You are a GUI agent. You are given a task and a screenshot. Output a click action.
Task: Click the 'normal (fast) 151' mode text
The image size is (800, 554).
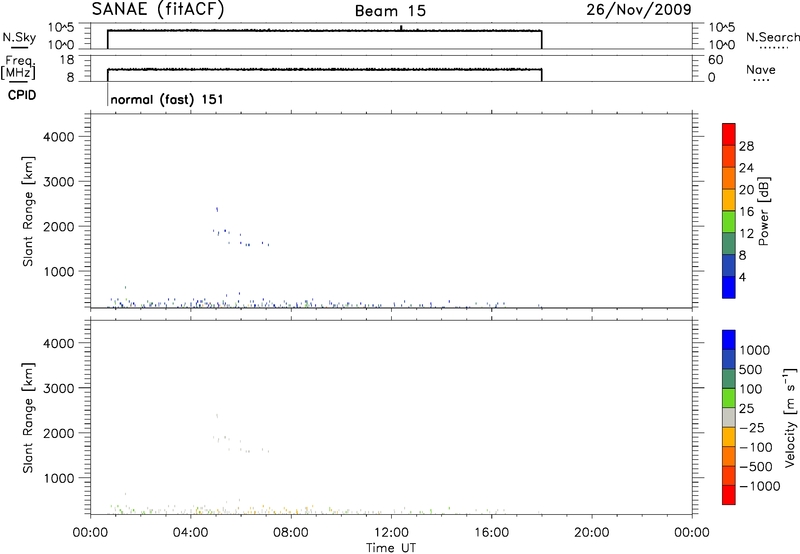167,99
